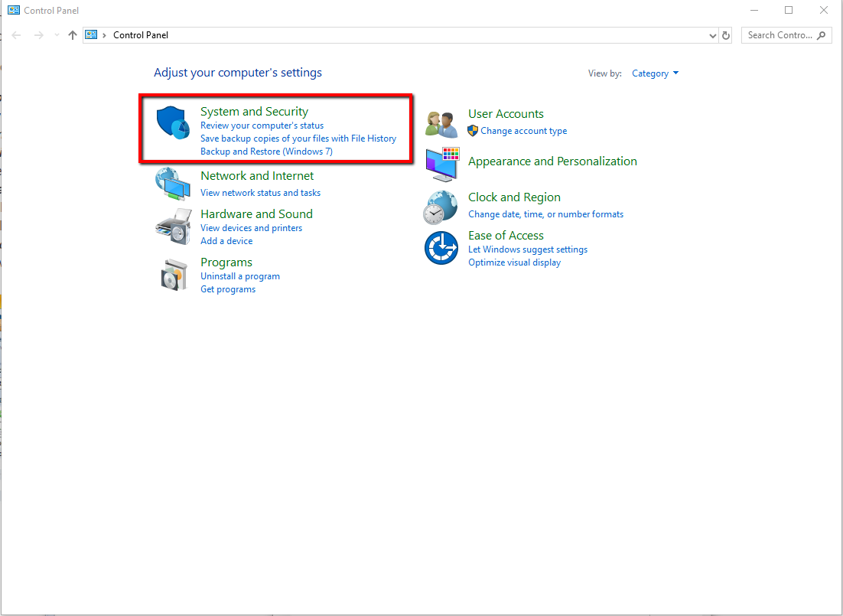Open Network and Internet category

[x=257, y=175]
